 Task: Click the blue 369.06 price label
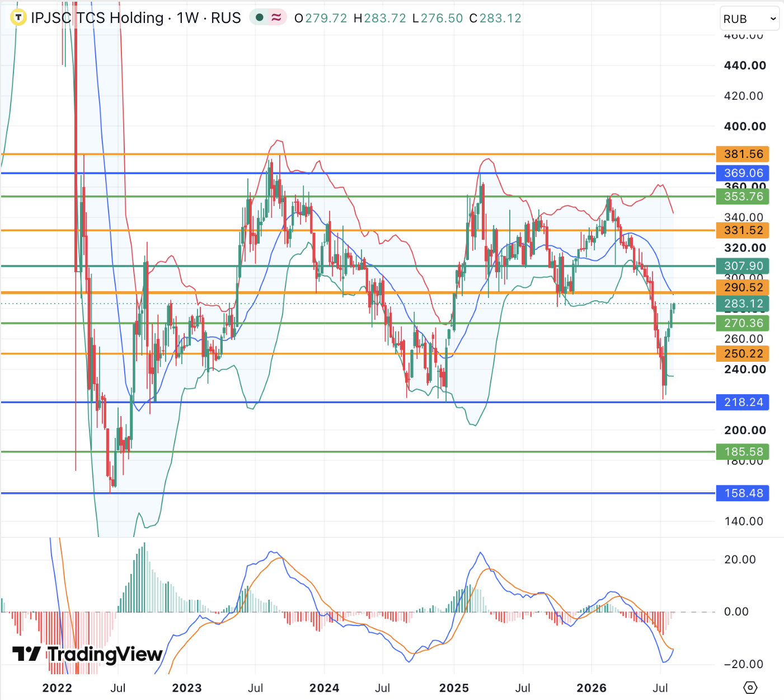click(743, 173)
